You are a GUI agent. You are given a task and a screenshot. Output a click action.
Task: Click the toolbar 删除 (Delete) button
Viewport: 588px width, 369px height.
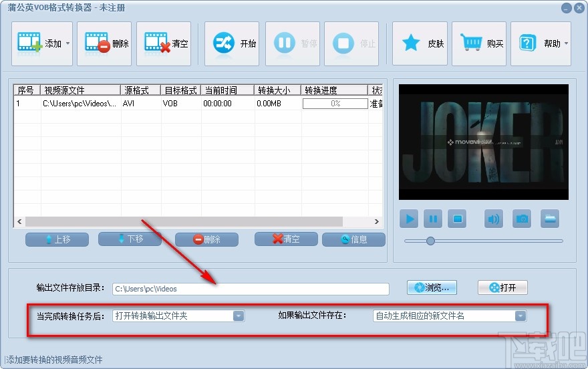point(104,43)
